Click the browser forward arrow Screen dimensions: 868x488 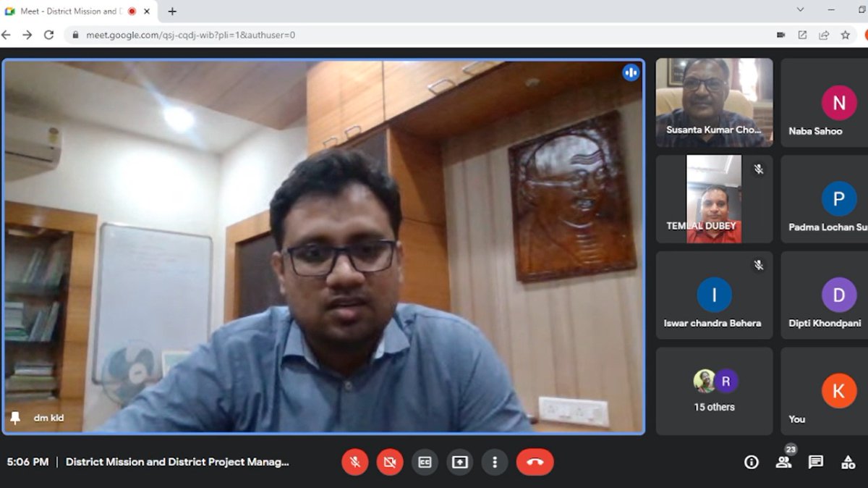[27, 35]
